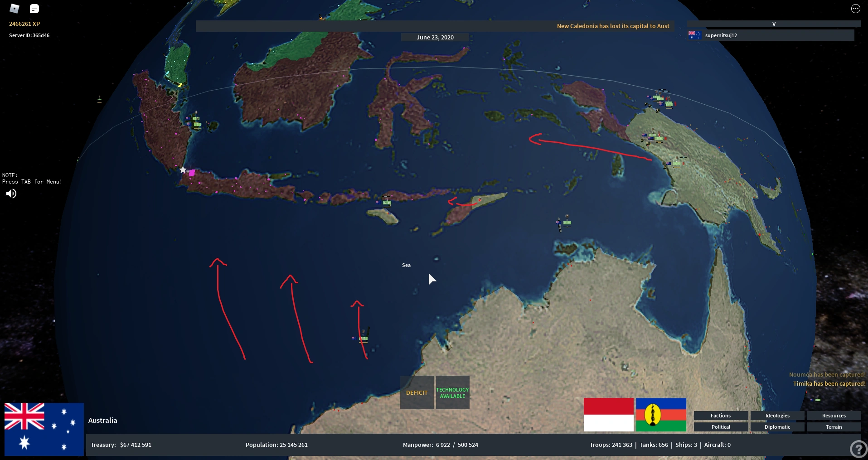This screenshot has width=868, height=460.
Task: Click the Troops 241 363 count
Action: point(611,445)
